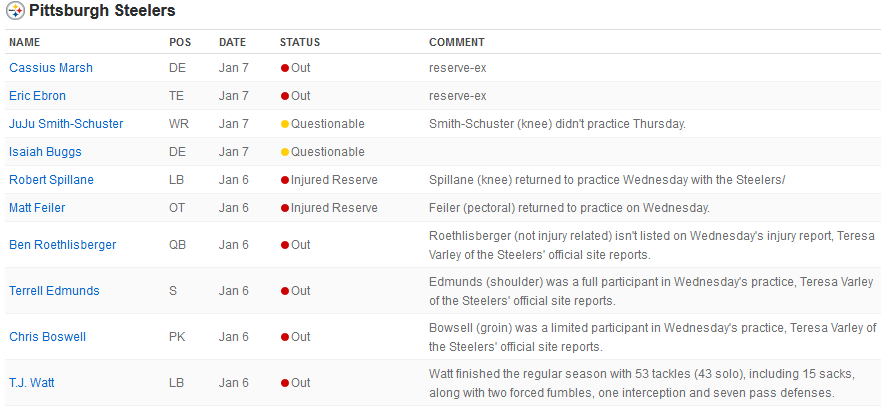Click the yellow Questionable dot for JuJu Smith-Schuster
886x408 pixels.
[x=285, y=124]
